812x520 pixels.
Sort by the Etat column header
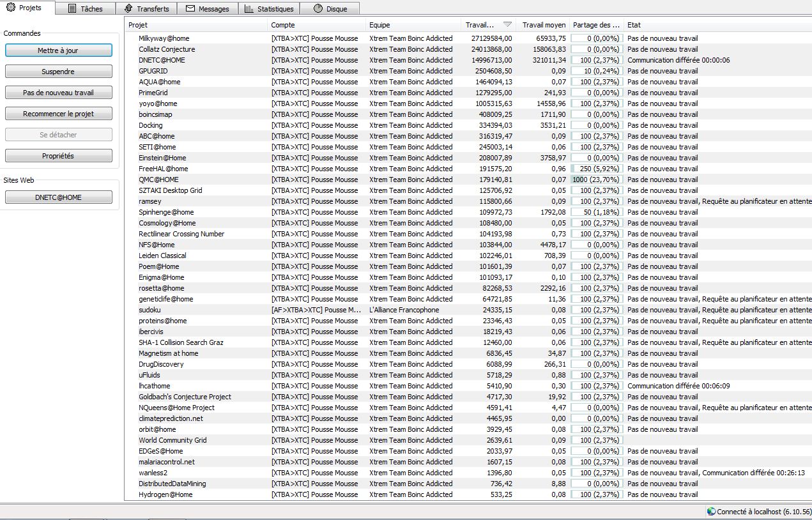(x=718, y=25)
